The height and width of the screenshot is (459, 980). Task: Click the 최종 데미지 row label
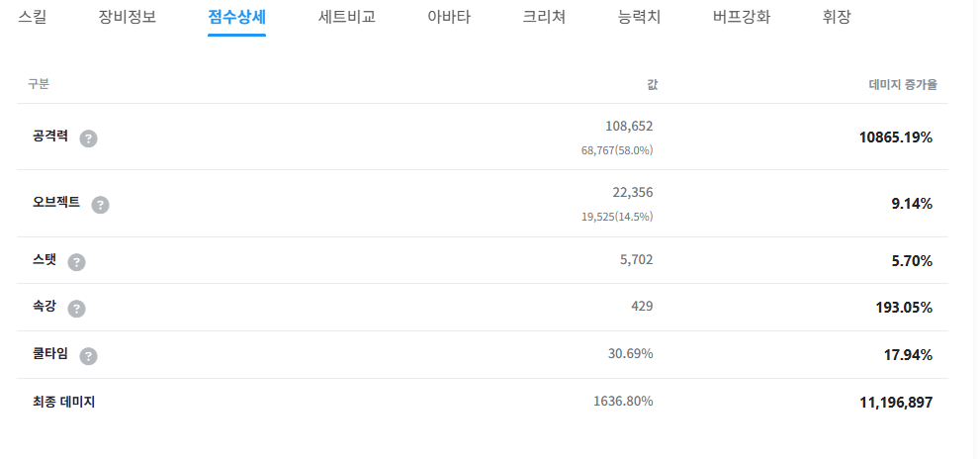click(63, 402)
